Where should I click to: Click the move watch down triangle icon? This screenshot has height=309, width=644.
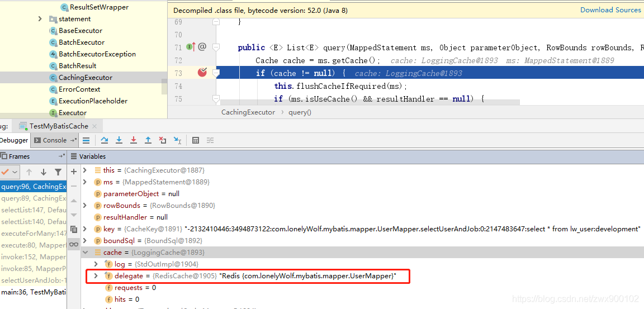tap(74, 215)
